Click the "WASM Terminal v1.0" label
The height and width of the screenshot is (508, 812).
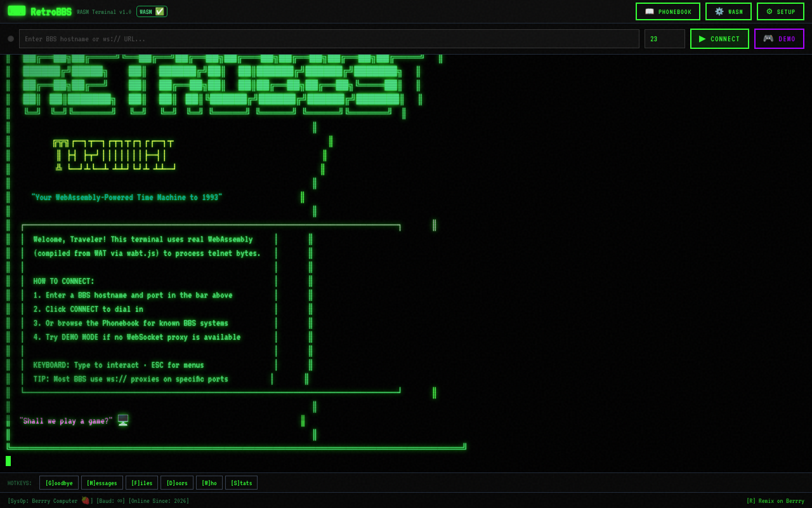[104, 12]
